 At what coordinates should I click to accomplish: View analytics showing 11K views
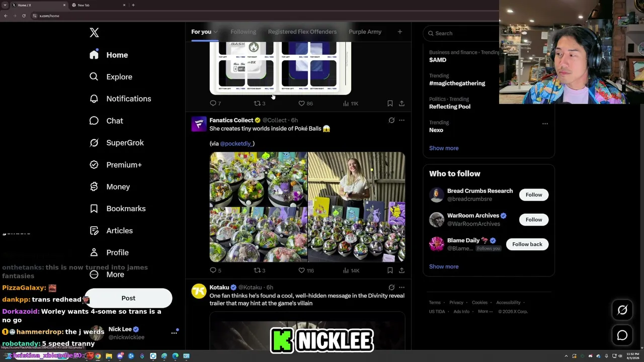[351, 104]
